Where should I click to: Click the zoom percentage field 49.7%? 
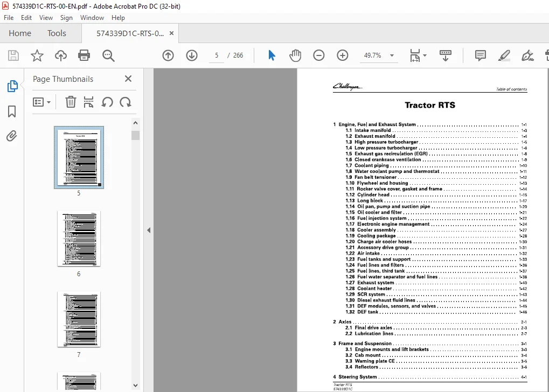(x=372, y=55)
